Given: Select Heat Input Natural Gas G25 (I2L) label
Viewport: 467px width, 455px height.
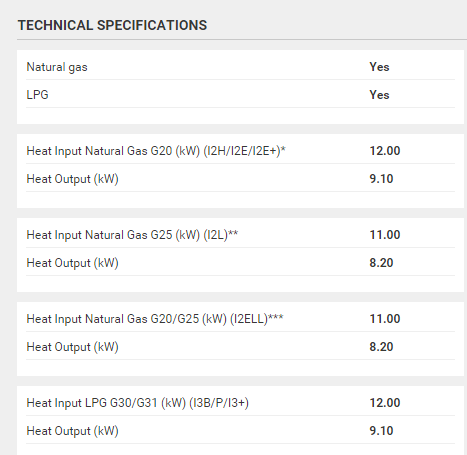Looking at the screenshot, I should coord(132,235).
